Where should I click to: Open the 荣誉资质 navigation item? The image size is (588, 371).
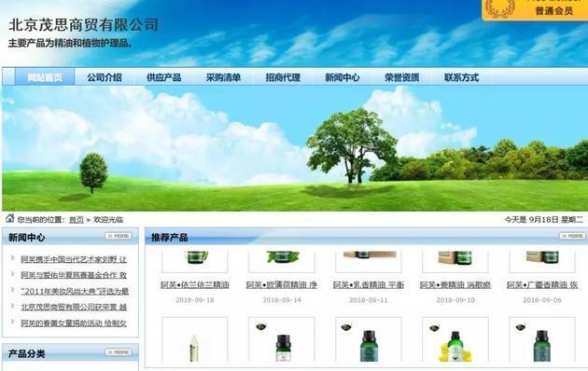[401, 77]
